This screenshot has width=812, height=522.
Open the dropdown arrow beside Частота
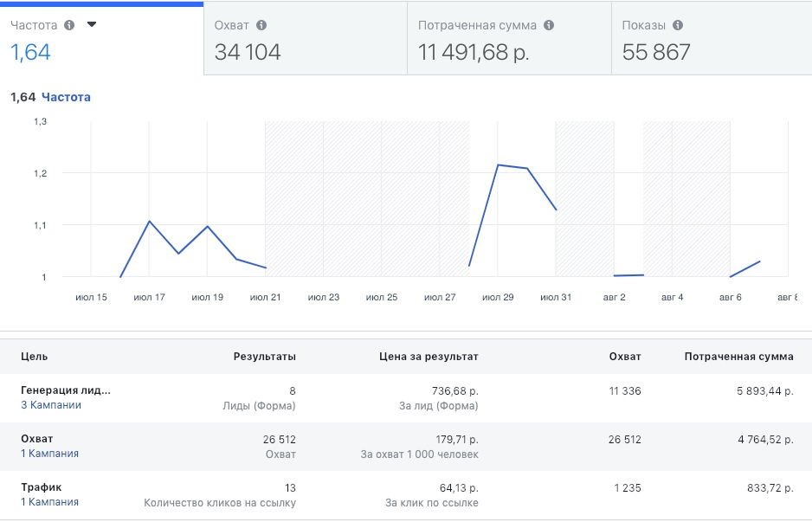(x=92, y=24)
